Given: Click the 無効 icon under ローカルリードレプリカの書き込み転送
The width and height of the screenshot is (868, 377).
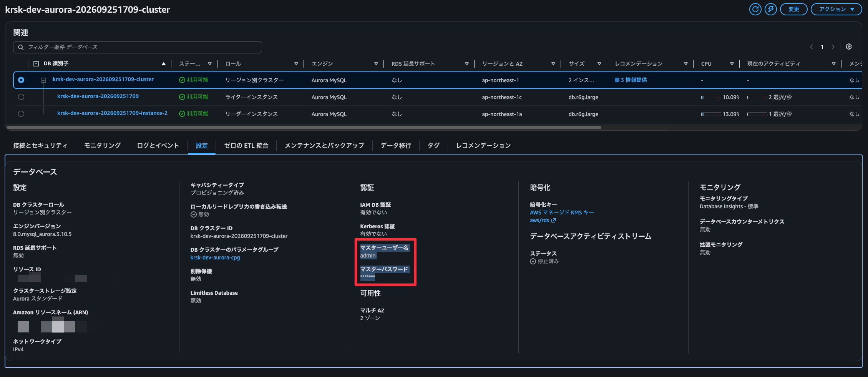Looking at the screenshot, I should coord(194,214).
